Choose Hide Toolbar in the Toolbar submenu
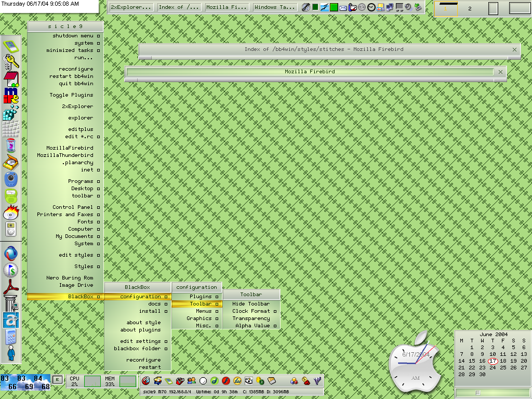This screenshot has height=399, width=532. point(251,303)
